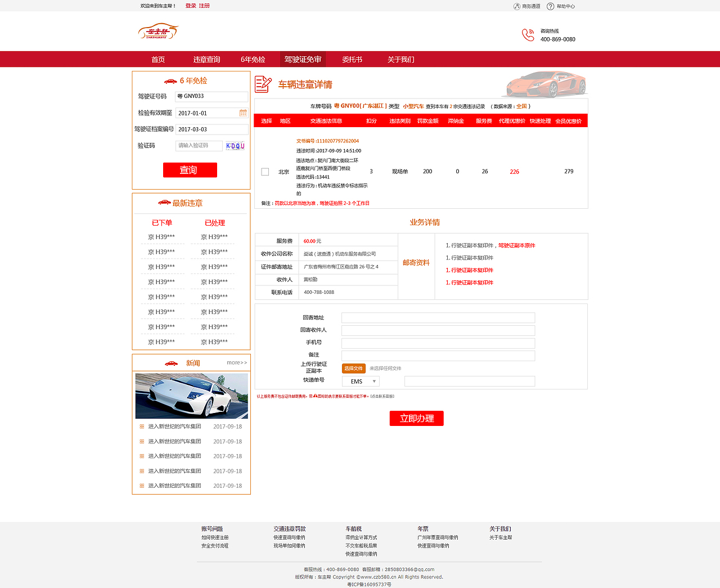Screen dimensions: 720x588
Task: Click the car icon beside 新闻
Action: pyautogui.click(x=170, y=363)
